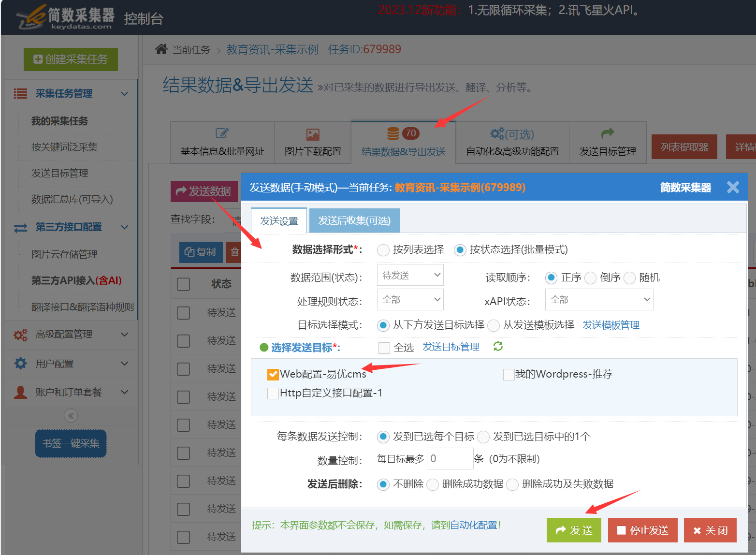Click the green 发送 button
The image size is (756, 555).
(x=574, y=530)
